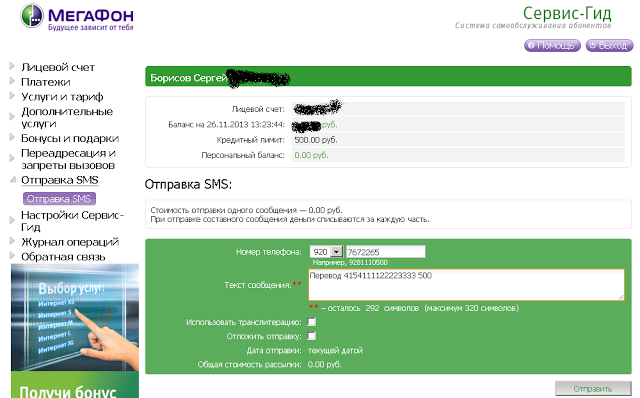Expand the Бонусы и подарки arrow
Screen dimensions: 640x398
[12, 137]
